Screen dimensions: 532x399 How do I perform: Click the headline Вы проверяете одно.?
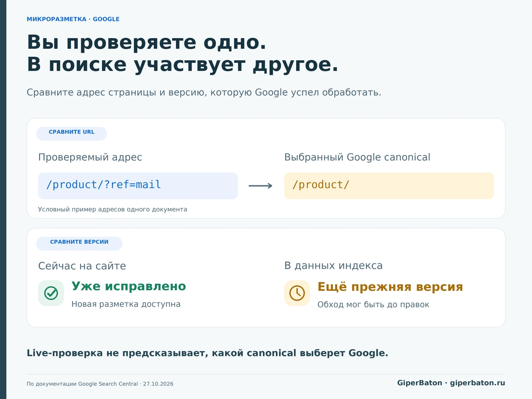147,43
